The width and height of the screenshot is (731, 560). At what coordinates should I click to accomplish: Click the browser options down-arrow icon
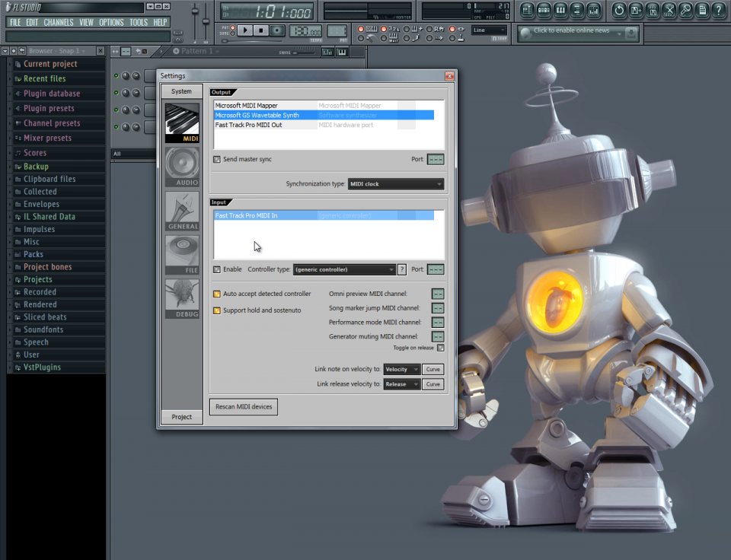point(5,51)
